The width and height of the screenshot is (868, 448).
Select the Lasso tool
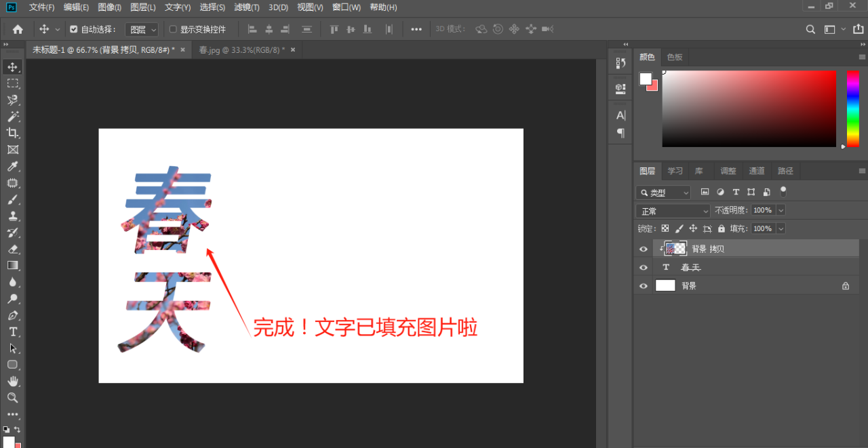pyautogui.click(x=12, y=100)
